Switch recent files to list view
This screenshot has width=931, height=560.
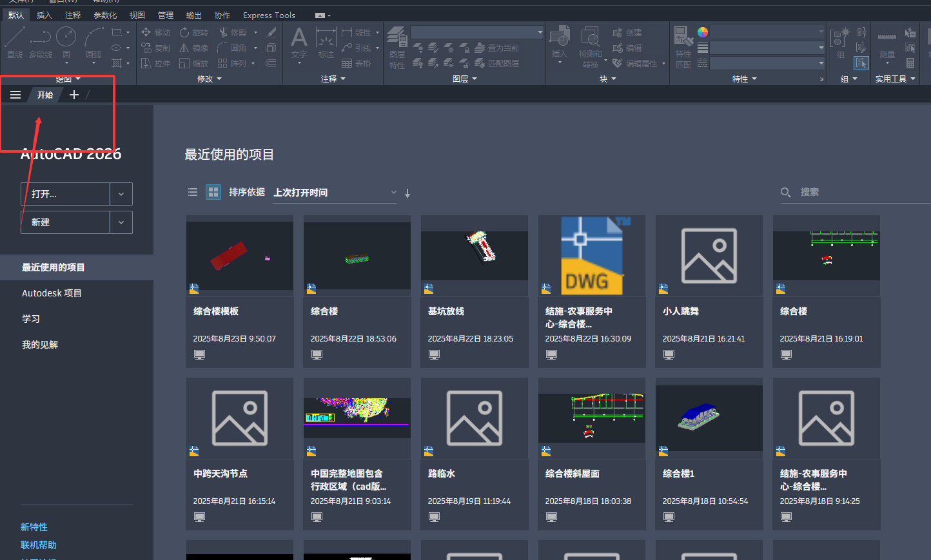click(x=193, y=192)
